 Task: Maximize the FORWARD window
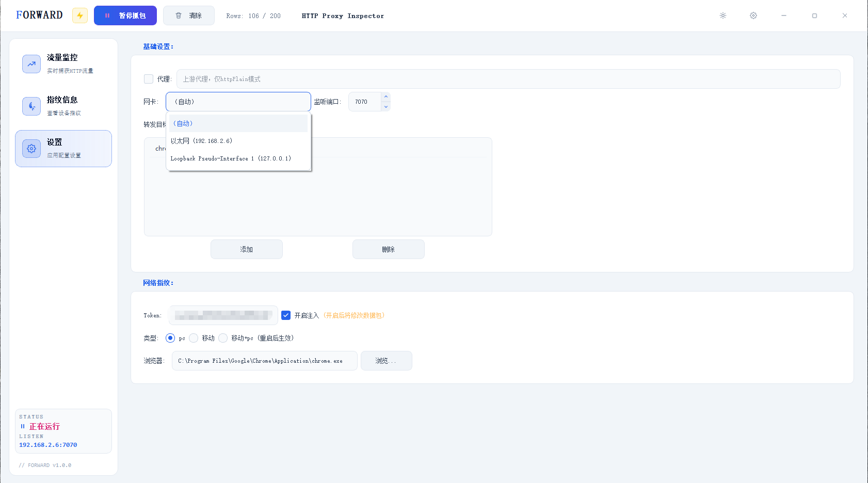[814, 15]
